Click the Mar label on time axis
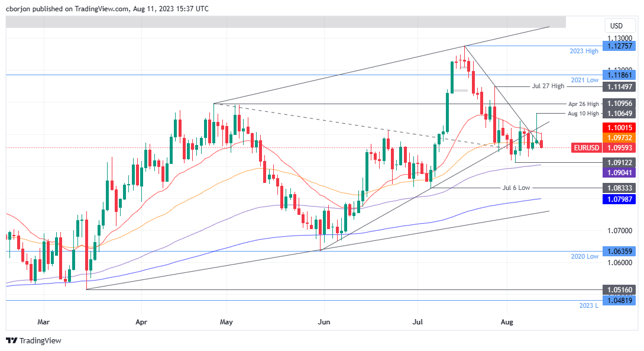The image size is (644, 351). pos(43,323)
